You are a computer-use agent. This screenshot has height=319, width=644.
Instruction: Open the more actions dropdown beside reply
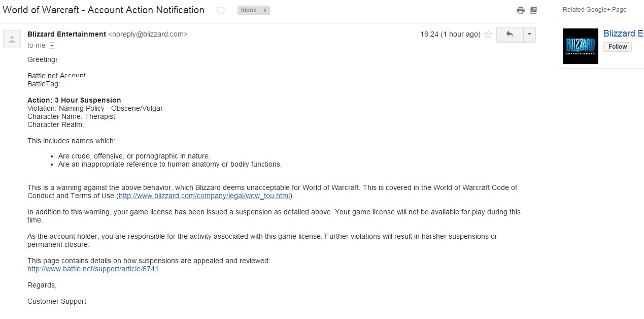click(x=529, y=35)
